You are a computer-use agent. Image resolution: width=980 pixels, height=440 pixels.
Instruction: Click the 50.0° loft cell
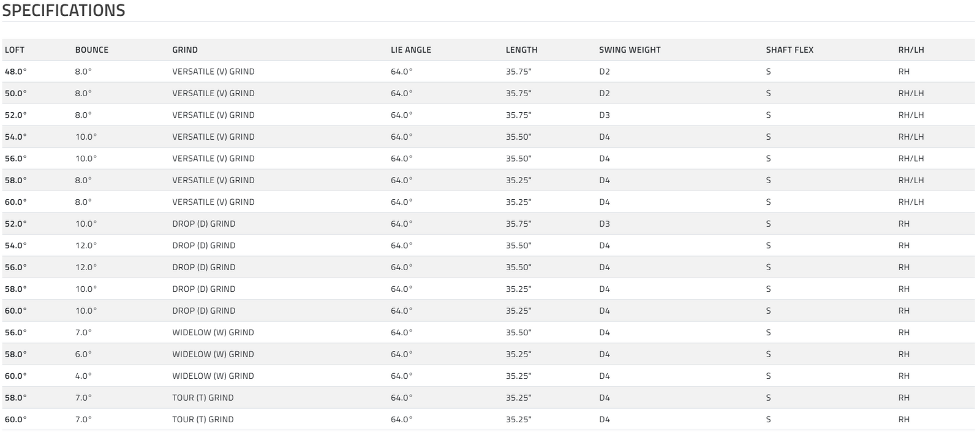tap(16, 93)
